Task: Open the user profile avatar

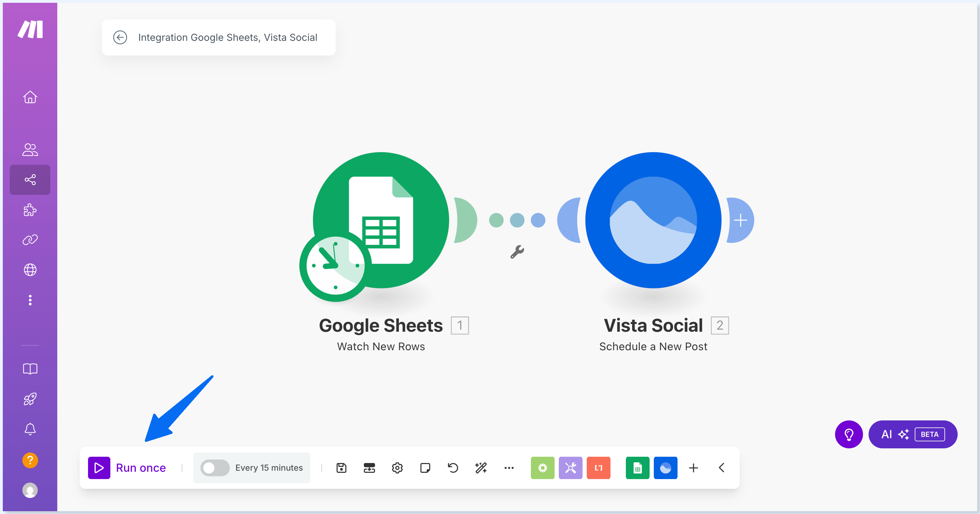Action: 30,490
